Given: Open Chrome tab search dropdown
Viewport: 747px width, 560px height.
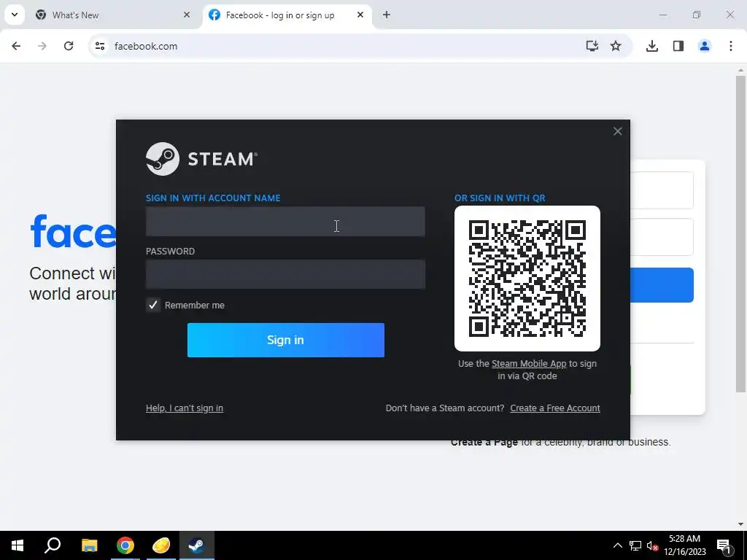Looking at the screenshot, I should point(15,15).
